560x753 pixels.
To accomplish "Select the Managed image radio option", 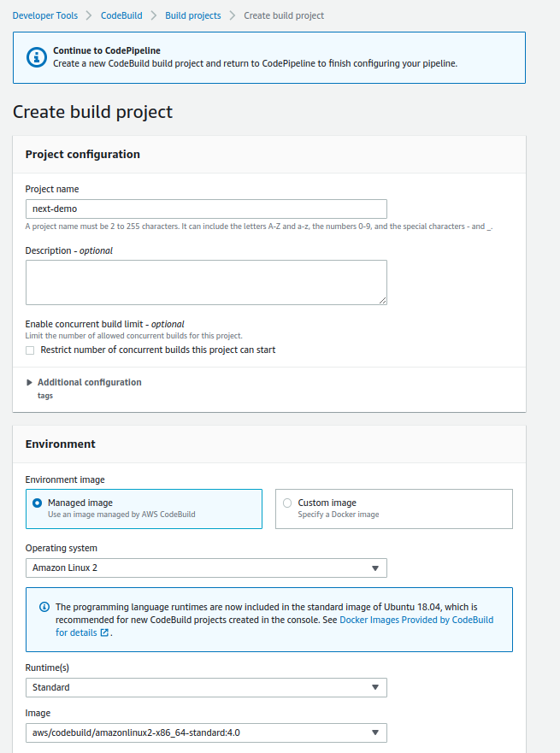I will point(37,503).
